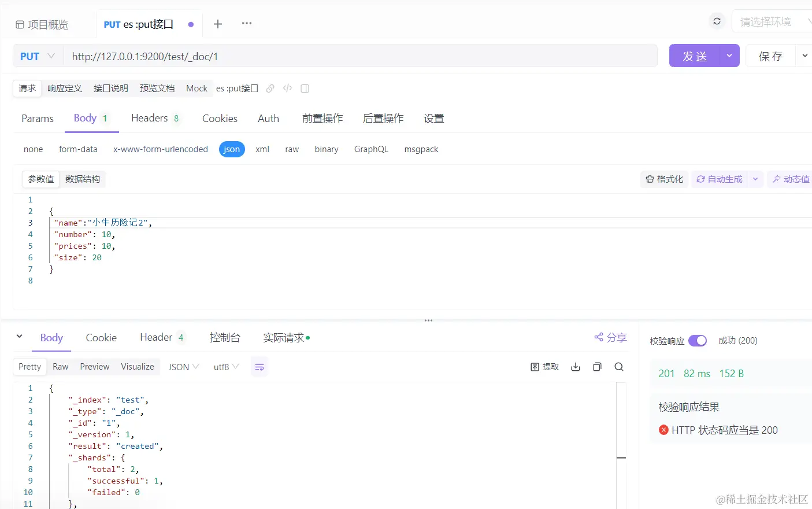Download the response body
The image size is (812, 509).
(576, 367)
